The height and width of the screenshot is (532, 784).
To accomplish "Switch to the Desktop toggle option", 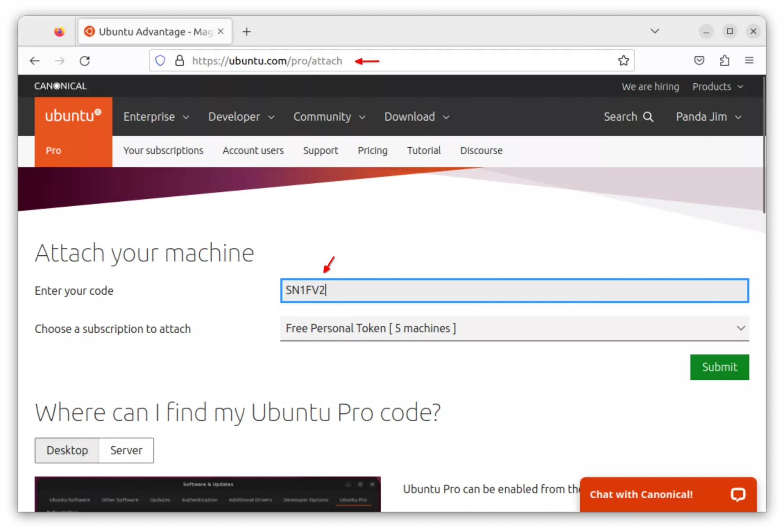I will click(x=67, y=450).
